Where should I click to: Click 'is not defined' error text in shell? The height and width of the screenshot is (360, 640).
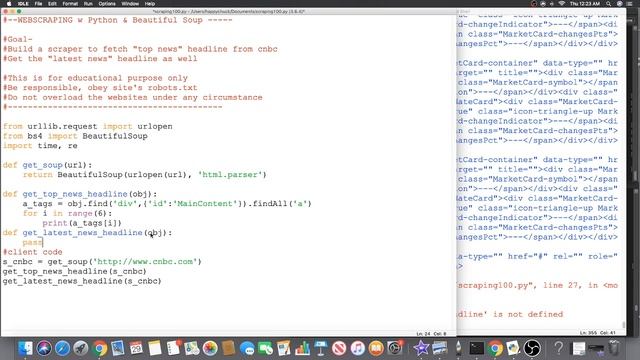click(x=528, y=314)
